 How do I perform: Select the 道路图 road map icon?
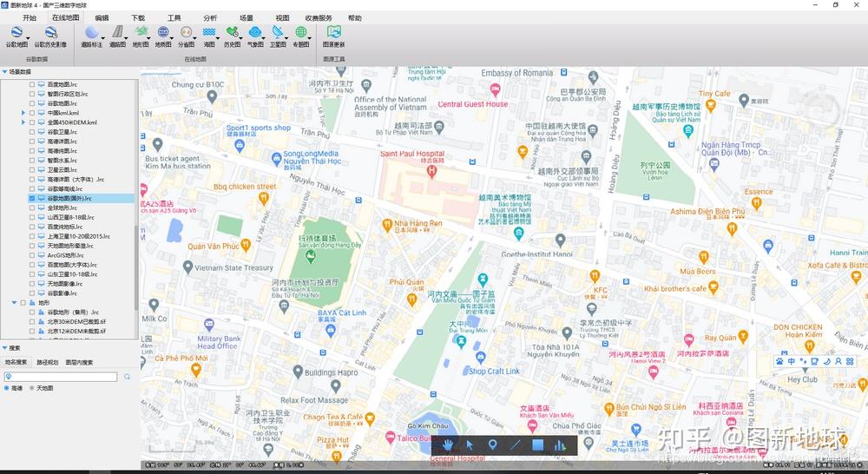117,32
